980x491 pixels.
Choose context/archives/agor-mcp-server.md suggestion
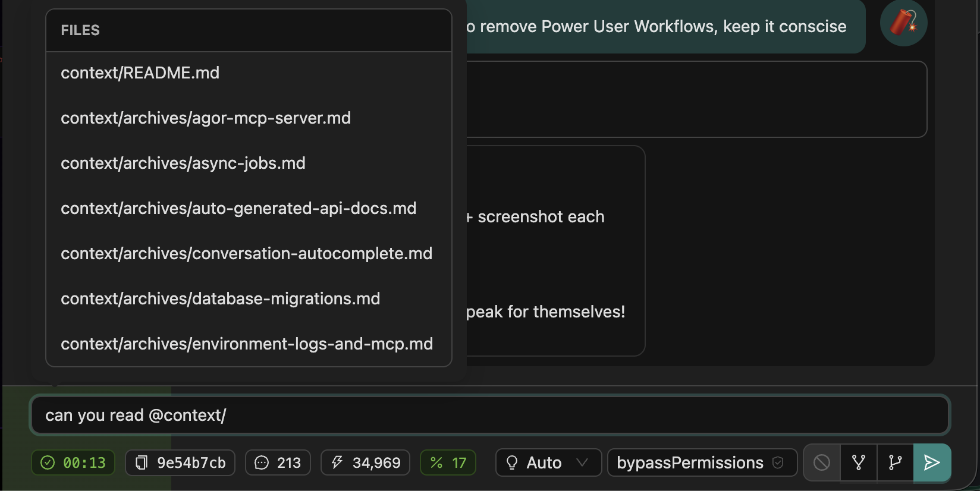coord(249,118)
